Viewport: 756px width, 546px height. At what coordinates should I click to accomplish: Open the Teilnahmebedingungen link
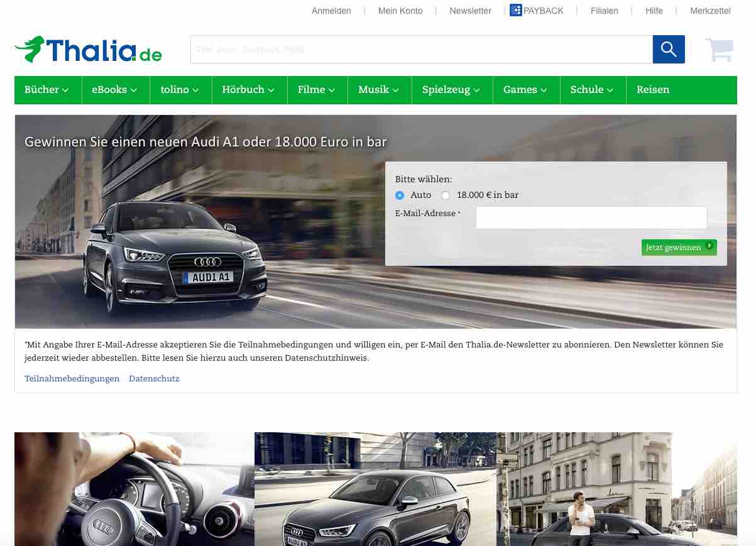point(72,379)
